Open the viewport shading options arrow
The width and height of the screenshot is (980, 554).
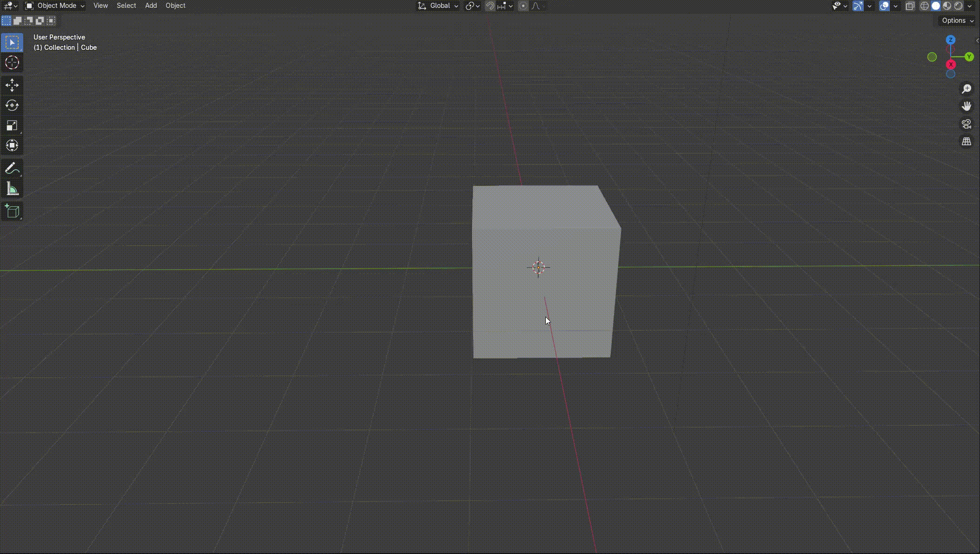click(x=970, y=6)
